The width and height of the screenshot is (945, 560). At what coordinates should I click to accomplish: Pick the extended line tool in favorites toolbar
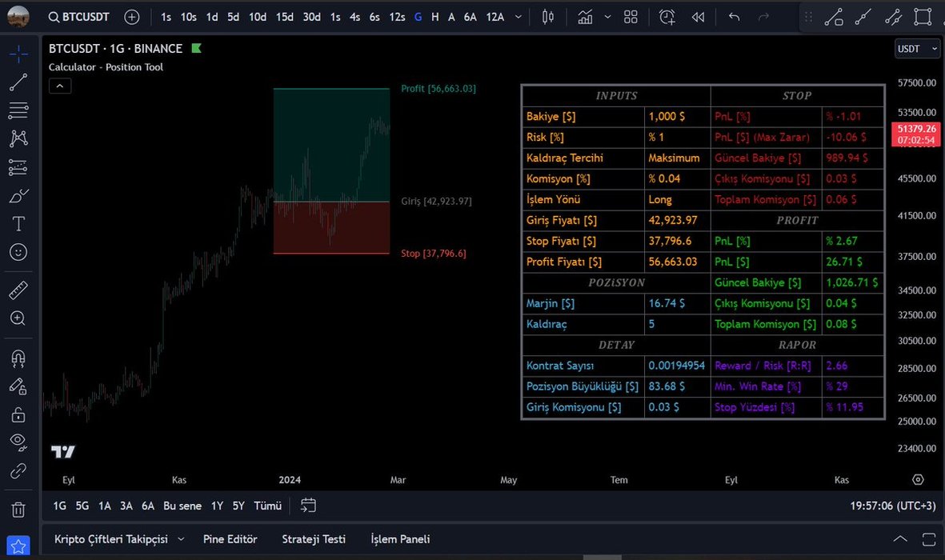(863, 17)
